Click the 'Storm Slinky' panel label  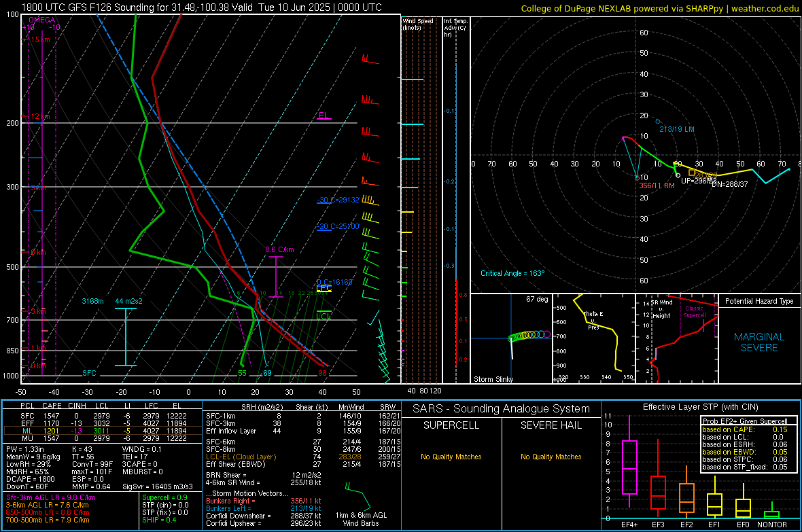coord(493,379)
